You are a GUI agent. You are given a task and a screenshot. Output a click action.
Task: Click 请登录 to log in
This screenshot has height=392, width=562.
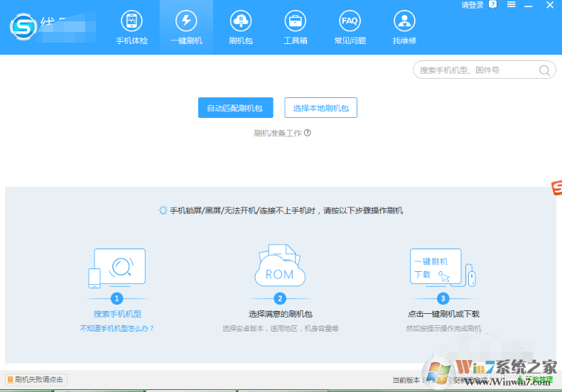472,5
